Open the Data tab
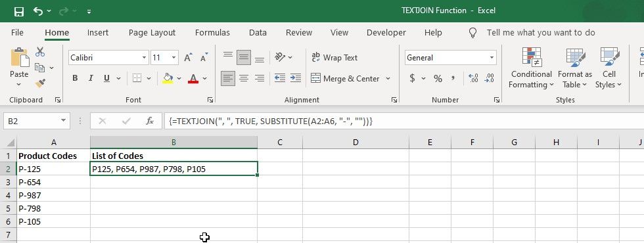 tap(258, 33)
